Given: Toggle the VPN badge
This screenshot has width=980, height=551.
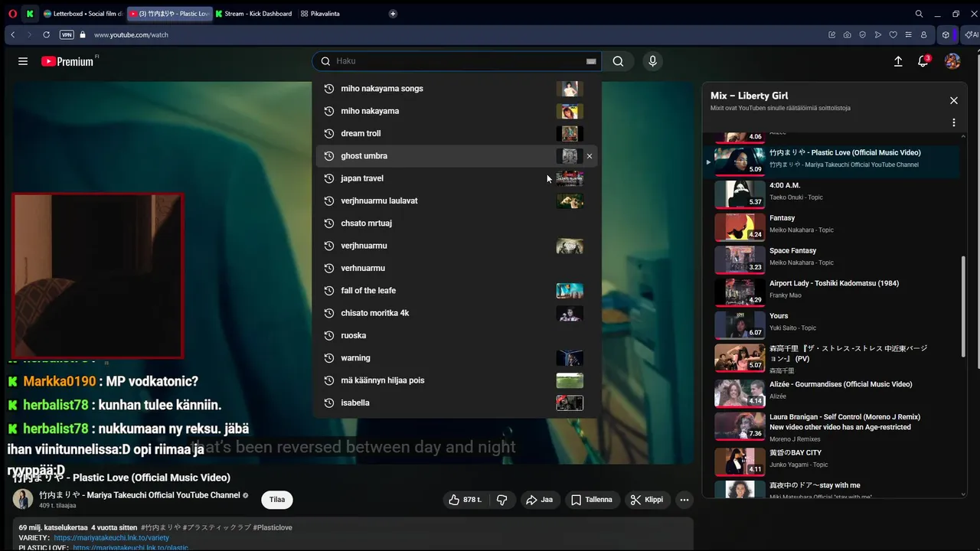Looking at the screenshot, I should pos(67,34).
